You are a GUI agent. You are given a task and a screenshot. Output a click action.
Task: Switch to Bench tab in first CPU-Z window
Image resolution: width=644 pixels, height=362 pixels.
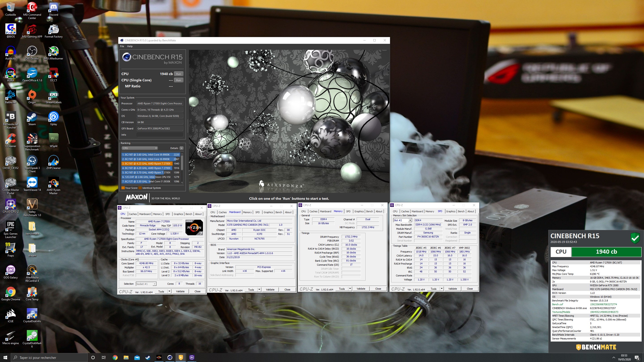[189, 214]
